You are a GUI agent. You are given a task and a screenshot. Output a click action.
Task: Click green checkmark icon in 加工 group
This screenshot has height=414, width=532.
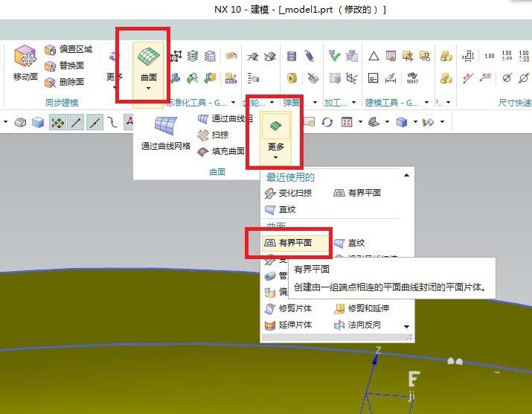[x=334, y=55]
